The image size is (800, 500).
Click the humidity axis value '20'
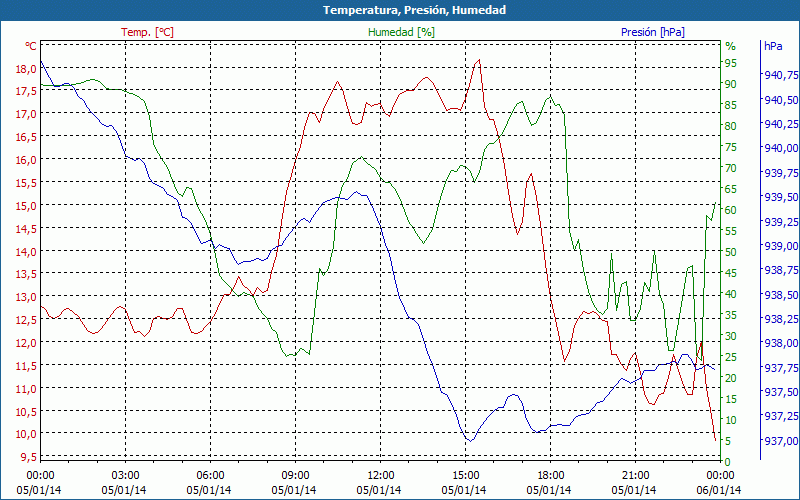[x=731, y=378]
